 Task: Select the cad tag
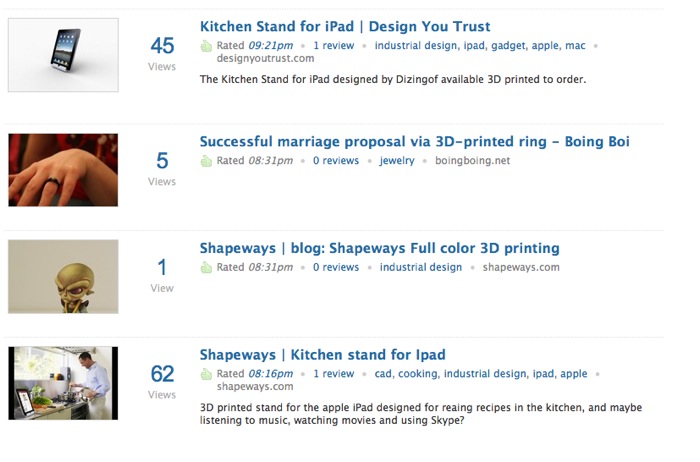[x=383, y=374]
